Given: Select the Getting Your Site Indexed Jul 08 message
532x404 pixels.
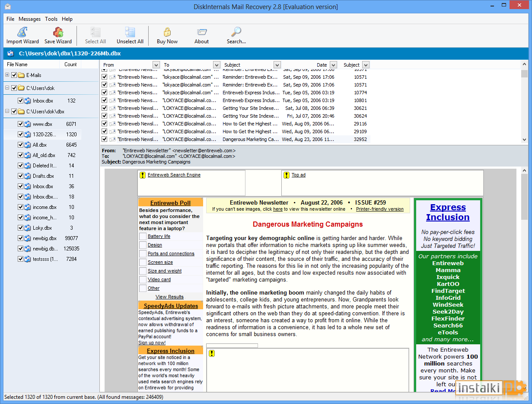Looking at the screenshot, I should click(x=235, y=108).
